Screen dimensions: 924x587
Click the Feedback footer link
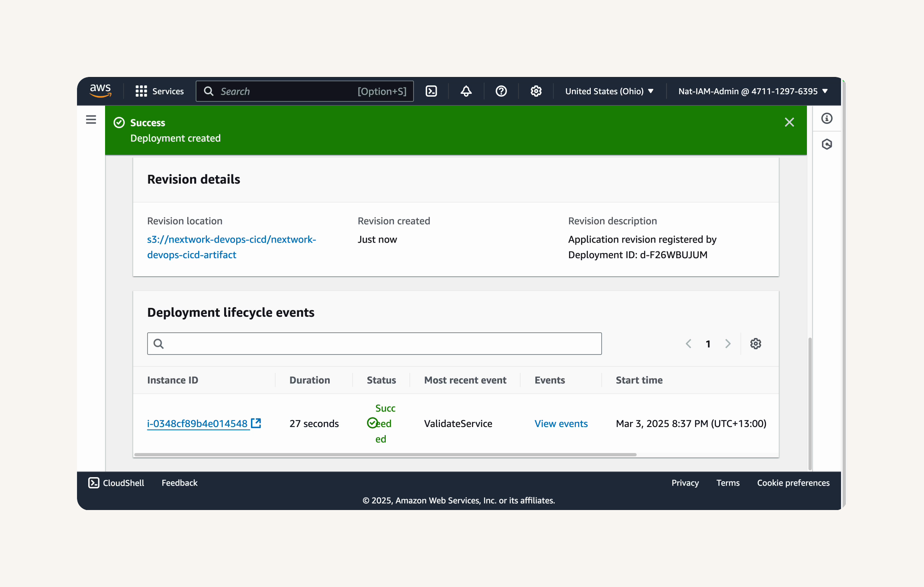[180, 483]
